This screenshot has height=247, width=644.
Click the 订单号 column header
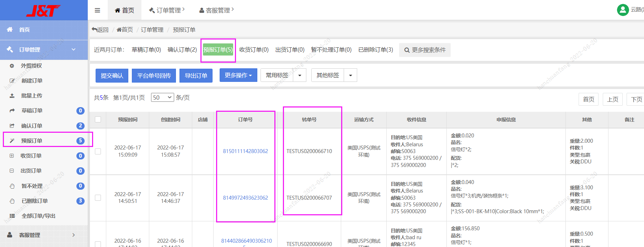coord(246,120)
